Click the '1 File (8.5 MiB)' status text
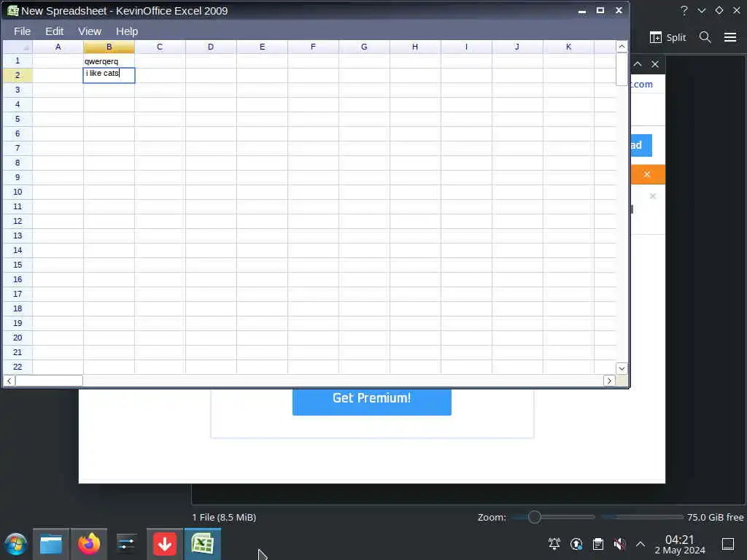Viewport: 747px width, 560px height. click(x=224, y=517)
